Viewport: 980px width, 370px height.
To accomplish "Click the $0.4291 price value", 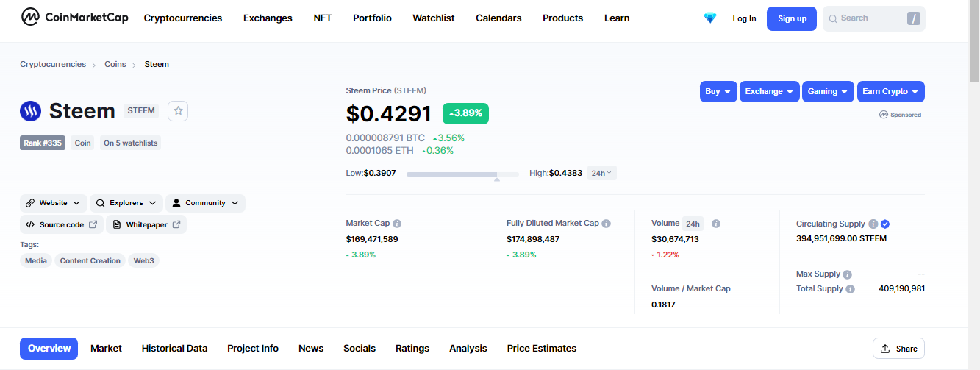I will (389, 114).
